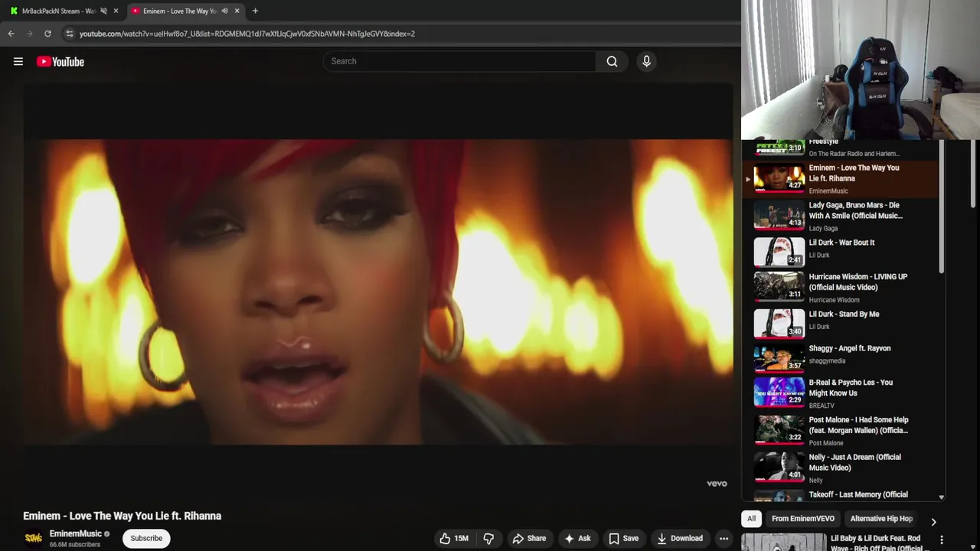The image size is (980, 551).
Task: Dislike the video with thumbs down
Action: coord(488,538)
